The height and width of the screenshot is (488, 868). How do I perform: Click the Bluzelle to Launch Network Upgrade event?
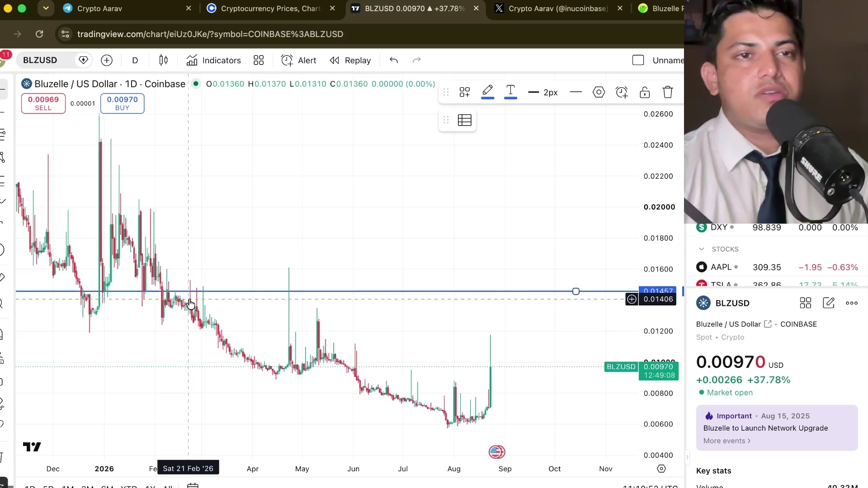click(x=766, y=428)
